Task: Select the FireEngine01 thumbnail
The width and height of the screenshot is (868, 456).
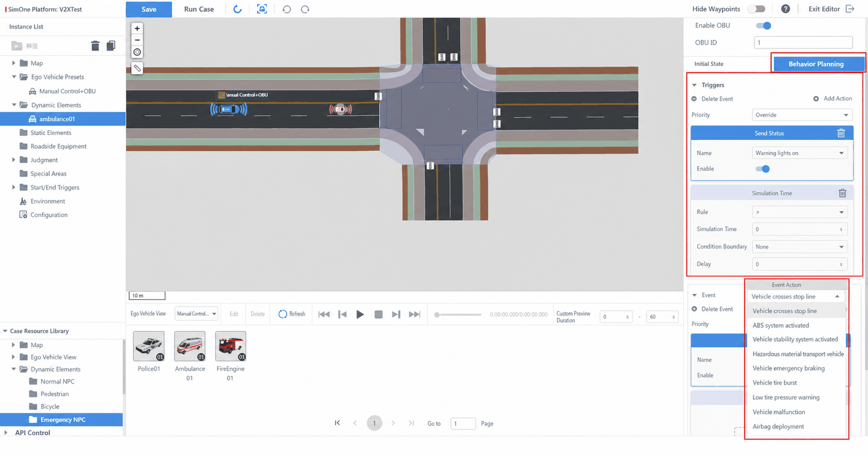Action: tap(231, 346)
